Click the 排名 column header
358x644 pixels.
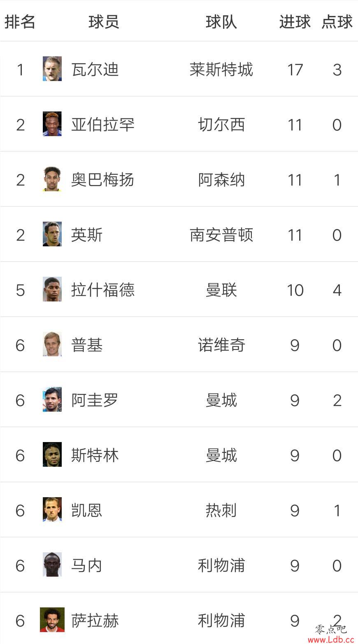click(20, 22)
